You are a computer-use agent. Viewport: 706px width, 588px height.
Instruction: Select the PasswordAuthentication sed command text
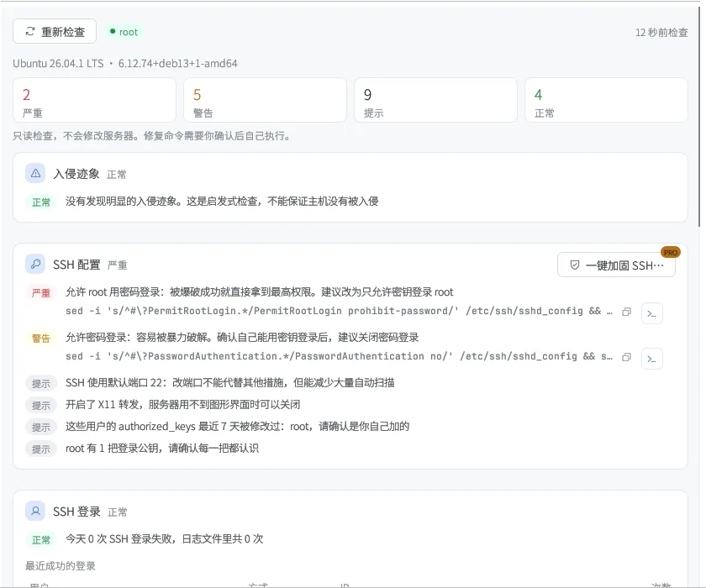(339, 356)
